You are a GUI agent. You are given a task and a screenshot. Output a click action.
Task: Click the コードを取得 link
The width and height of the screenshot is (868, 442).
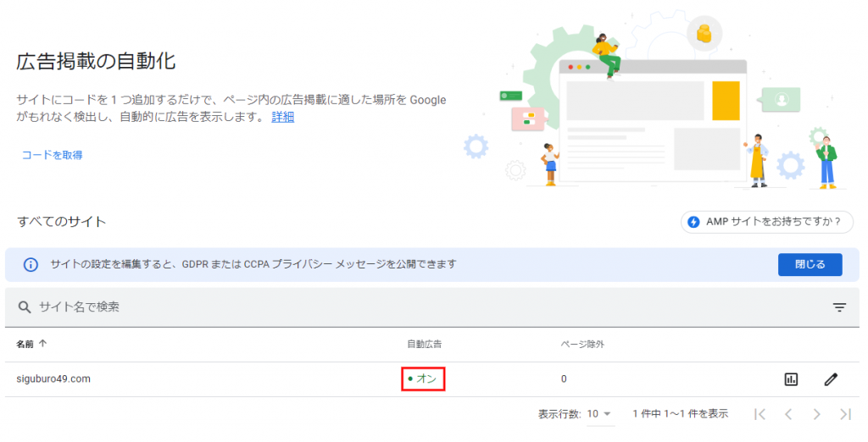[x=52, y=155]
